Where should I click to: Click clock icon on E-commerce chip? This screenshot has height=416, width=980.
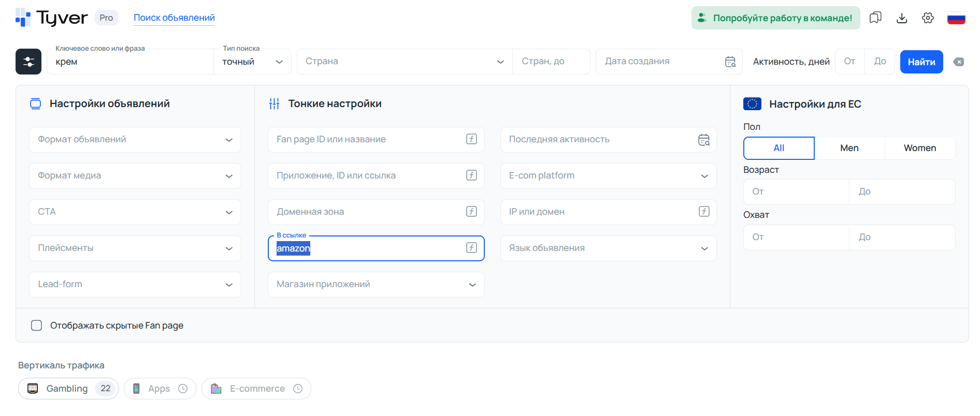point(298,389)
